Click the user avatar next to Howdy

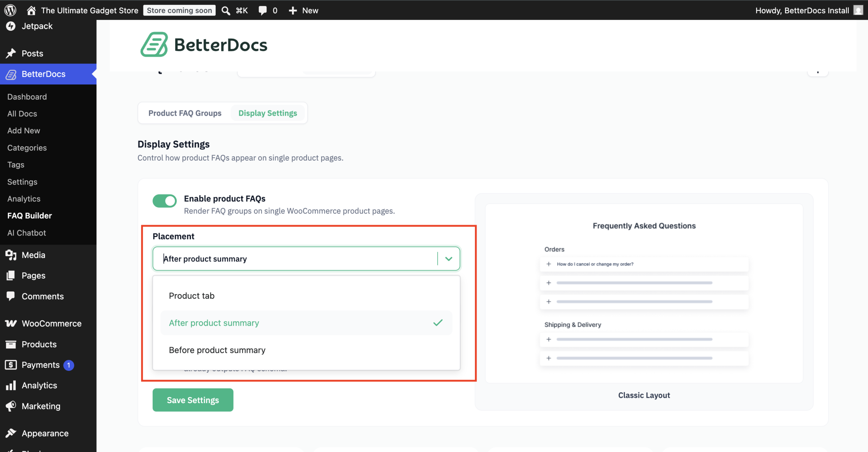(x=858, y=10)
